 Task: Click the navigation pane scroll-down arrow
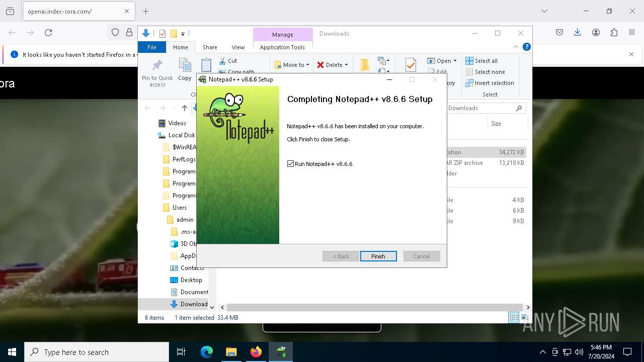(x=212, y=307)
